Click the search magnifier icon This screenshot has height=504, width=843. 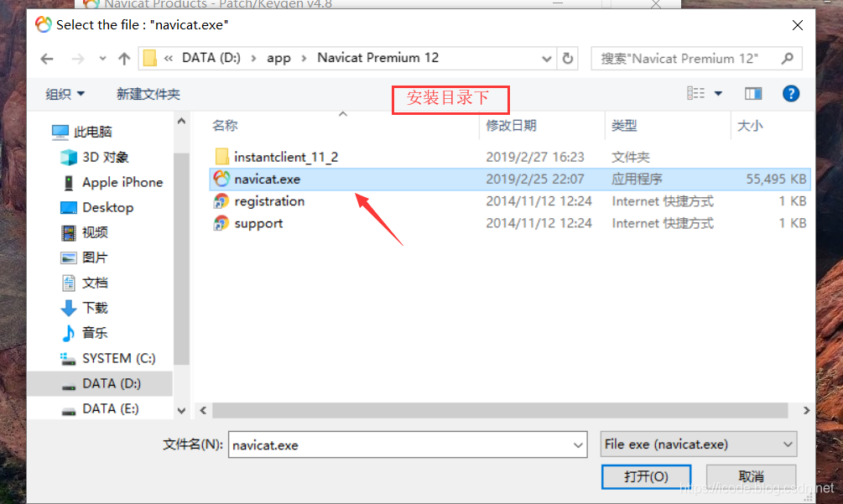(x=788, y=59)
